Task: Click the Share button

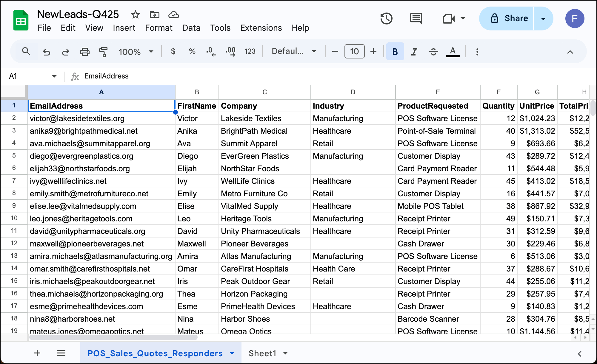Action: (509, 18)
